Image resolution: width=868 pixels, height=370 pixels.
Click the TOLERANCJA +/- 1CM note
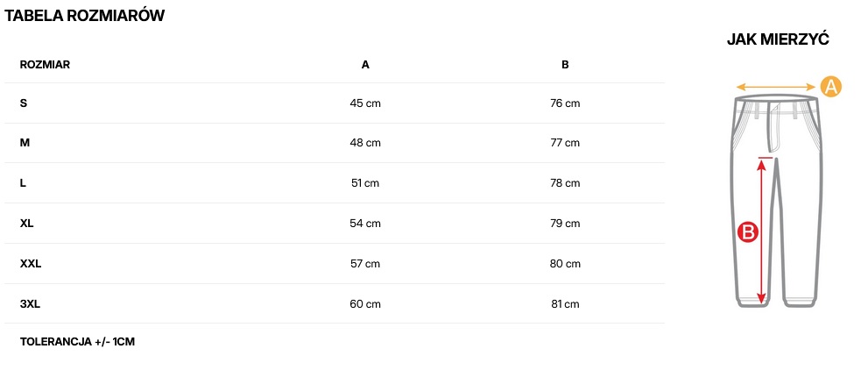(77, 341)
